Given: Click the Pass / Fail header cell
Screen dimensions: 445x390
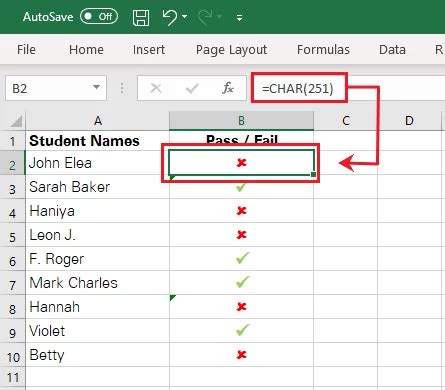Looking at the screenshot, I should [x=241, y=140].
